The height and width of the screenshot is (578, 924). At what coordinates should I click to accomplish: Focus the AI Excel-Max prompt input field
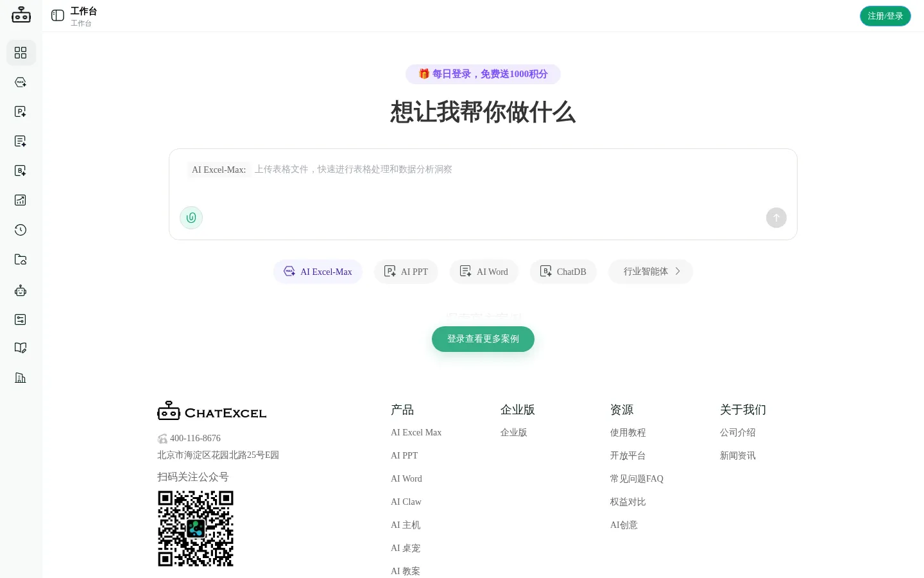click(x=483, y=170)
